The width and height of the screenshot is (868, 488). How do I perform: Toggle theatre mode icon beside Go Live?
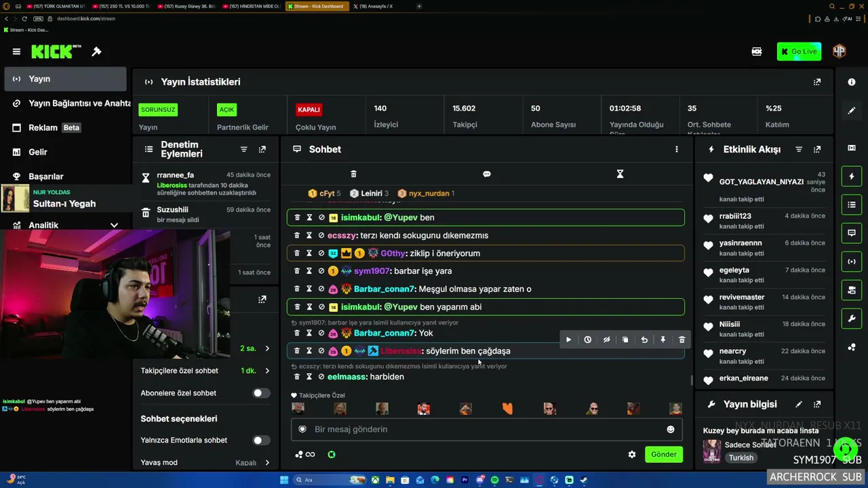(x=757, y=52)
